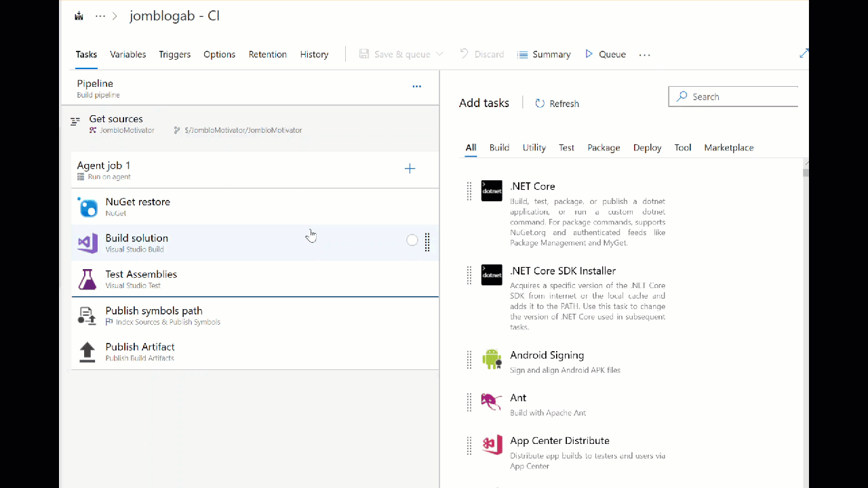Open the Marketplace task category
The image size is (868, 488).
[729, 148]
